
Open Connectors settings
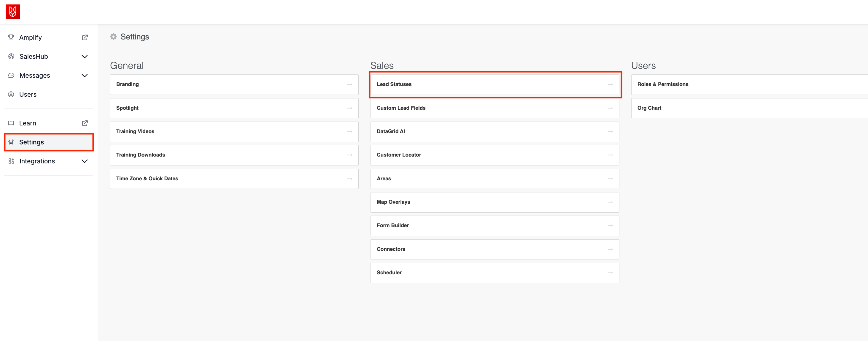point(495,249)
